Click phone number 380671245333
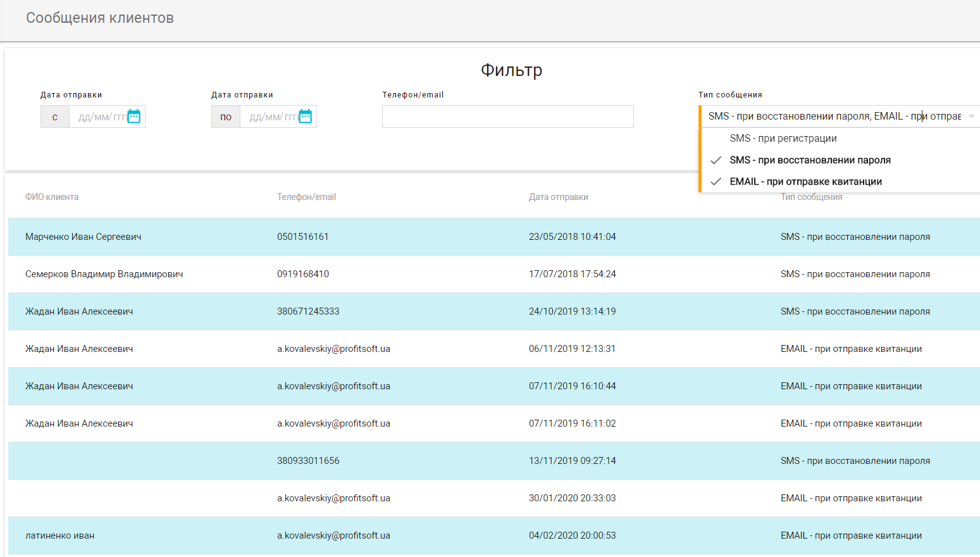Screen dimensions: 980x557 [x=308, y=311]
